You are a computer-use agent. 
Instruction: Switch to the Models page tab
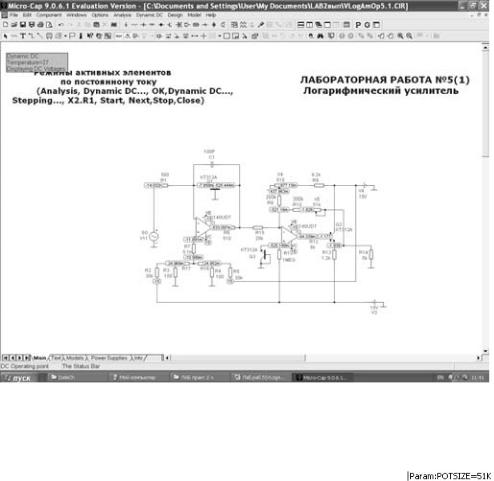pos(76,358)
